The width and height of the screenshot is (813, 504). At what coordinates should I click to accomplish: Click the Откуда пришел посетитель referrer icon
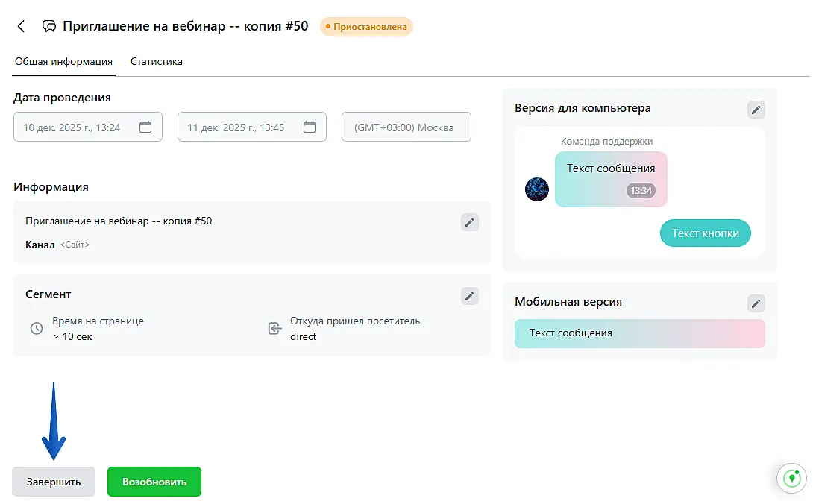[x=274, y=329]
